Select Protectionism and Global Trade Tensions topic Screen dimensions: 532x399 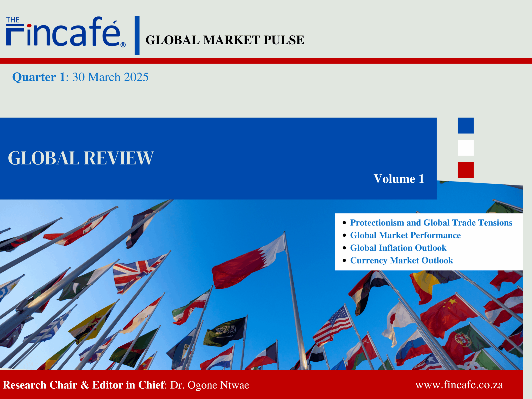pos(431,223)
